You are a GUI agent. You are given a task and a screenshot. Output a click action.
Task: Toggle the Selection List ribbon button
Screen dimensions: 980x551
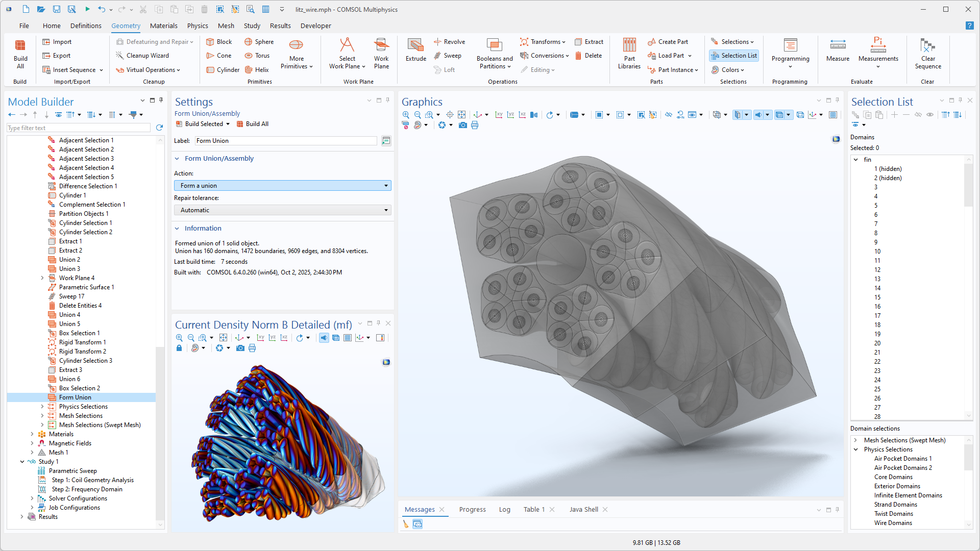coord(734,56)
